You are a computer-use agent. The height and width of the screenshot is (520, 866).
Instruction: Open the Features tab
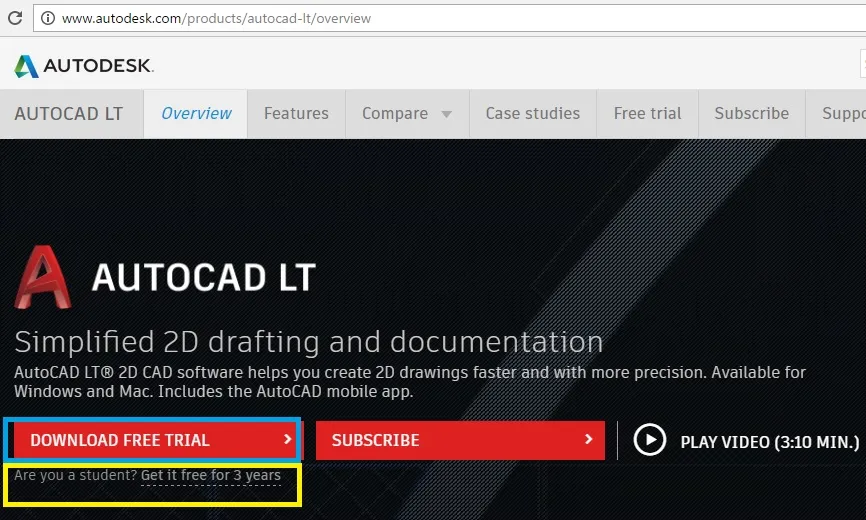[x=296, y=114]
